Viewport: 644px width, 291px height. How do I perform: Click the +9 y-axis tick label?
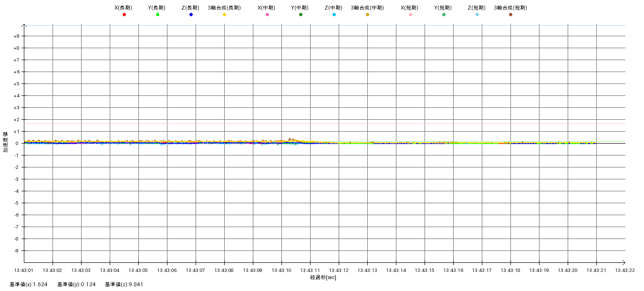(x=16, y=36)
